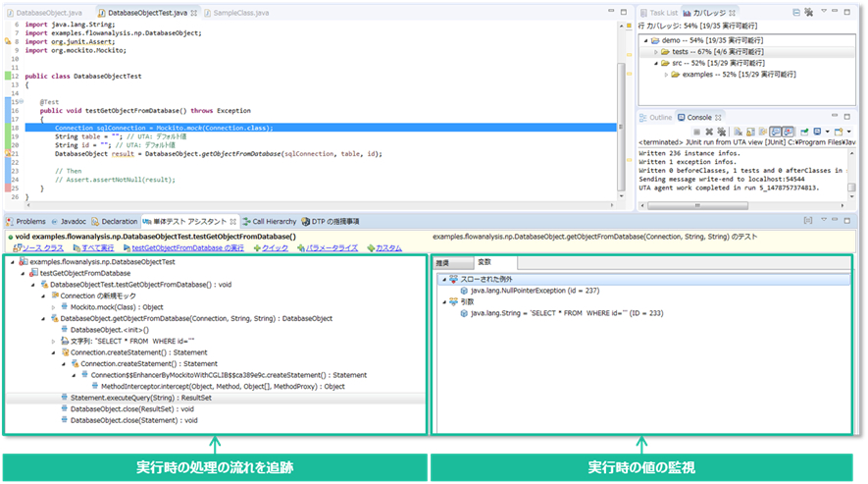Open the Open Console dropdown arrow
The height and width of the screenshot is (484, 868).
click(848, 132)
